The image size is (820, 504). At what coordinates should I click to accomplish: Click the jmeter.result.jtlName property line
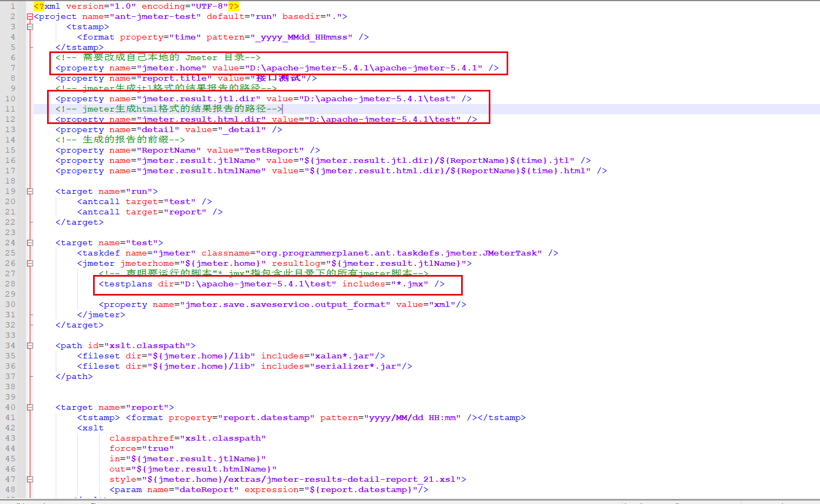[323, 160]
